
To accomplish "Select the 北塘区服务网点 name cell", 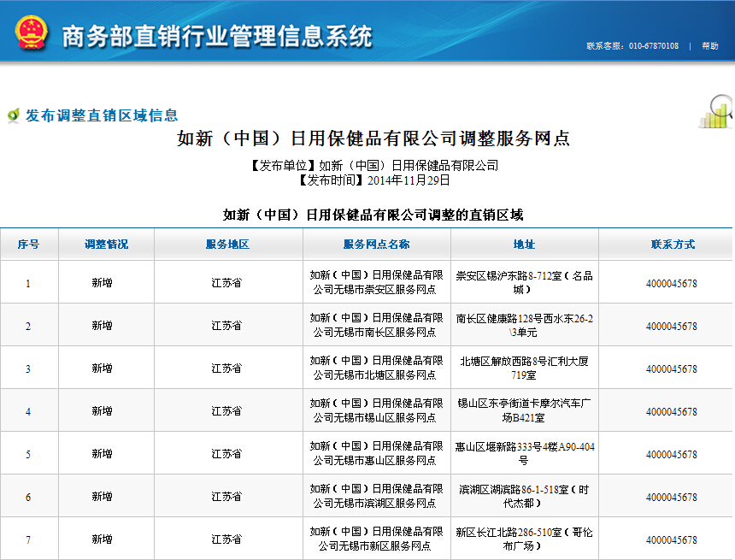I will point(376,368).
